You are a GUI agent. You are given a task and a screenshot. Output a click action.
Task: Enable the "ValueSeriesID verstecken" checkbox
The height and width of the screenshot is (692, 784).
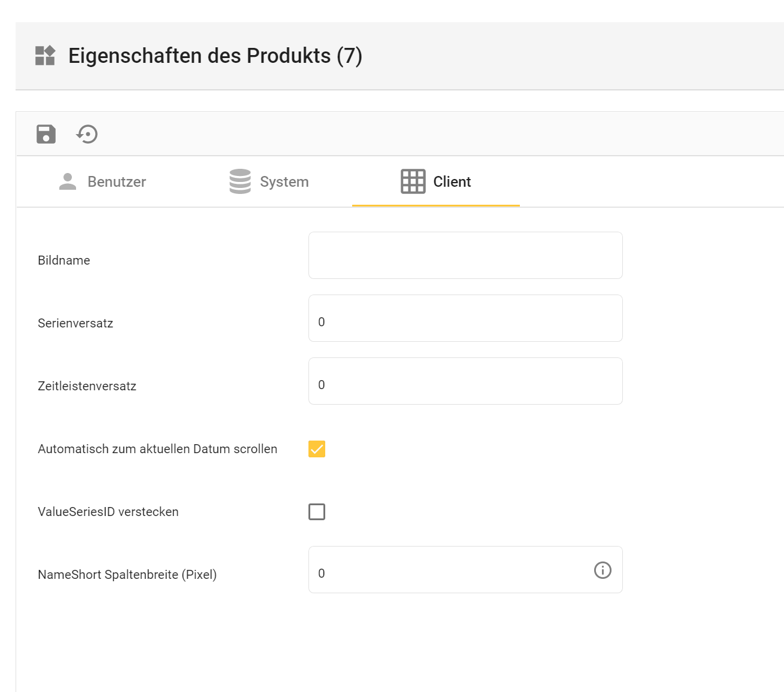click(316, 512)
